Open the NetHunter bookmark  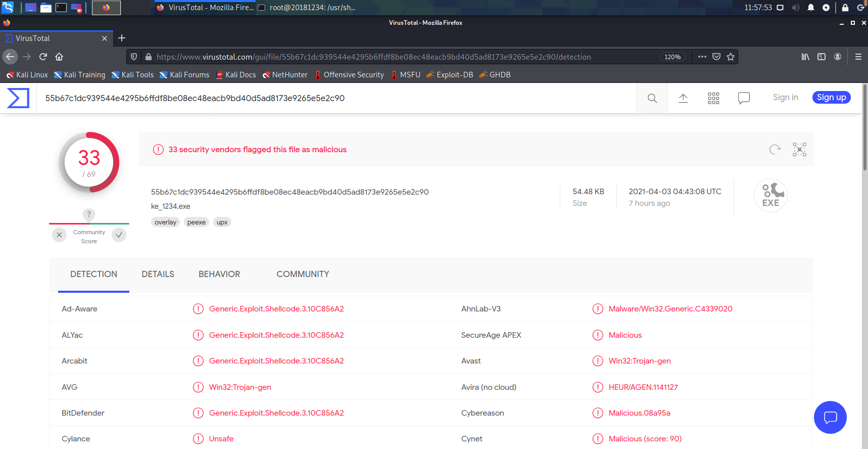point(285,75)
